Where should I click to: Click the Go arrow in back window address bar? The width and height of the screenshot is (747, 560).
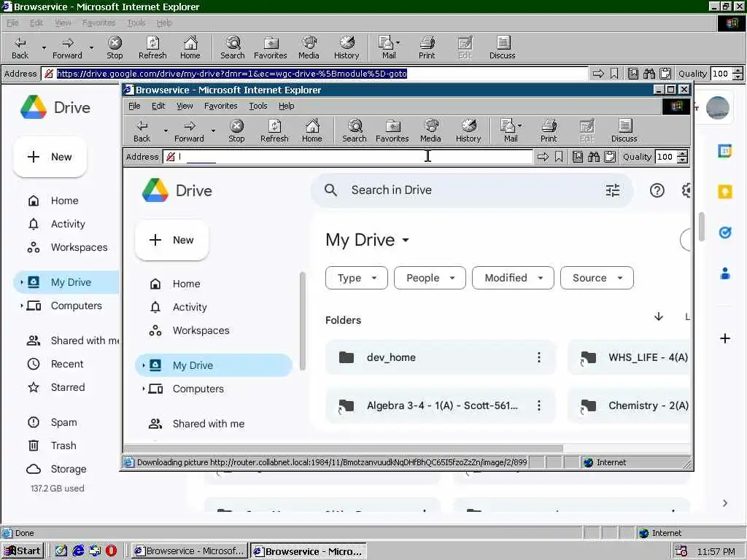point(598,74)
